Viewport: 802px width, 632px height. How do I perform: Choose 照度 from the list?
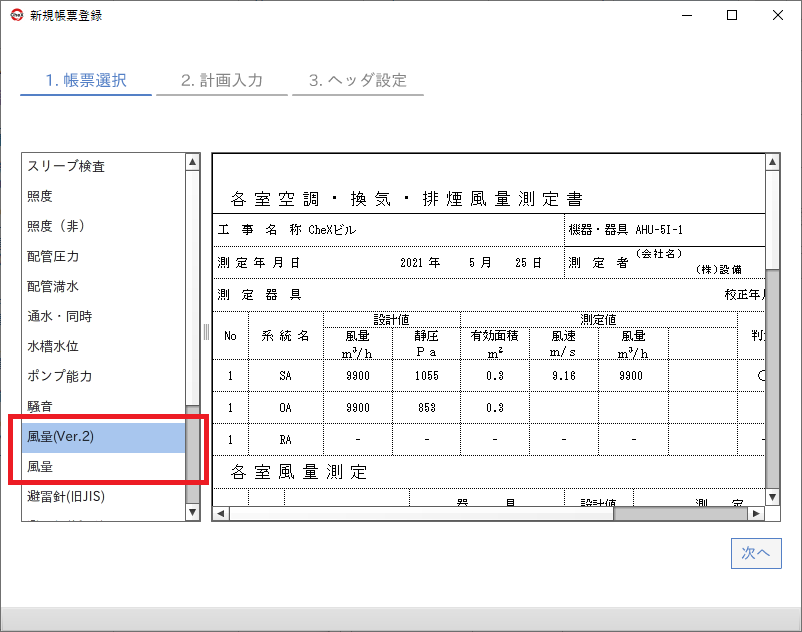[x=40, y=197]
